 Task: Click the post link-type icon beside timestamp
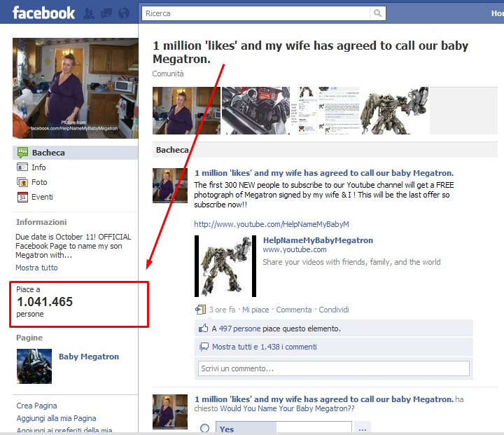[x=200, y=310]
